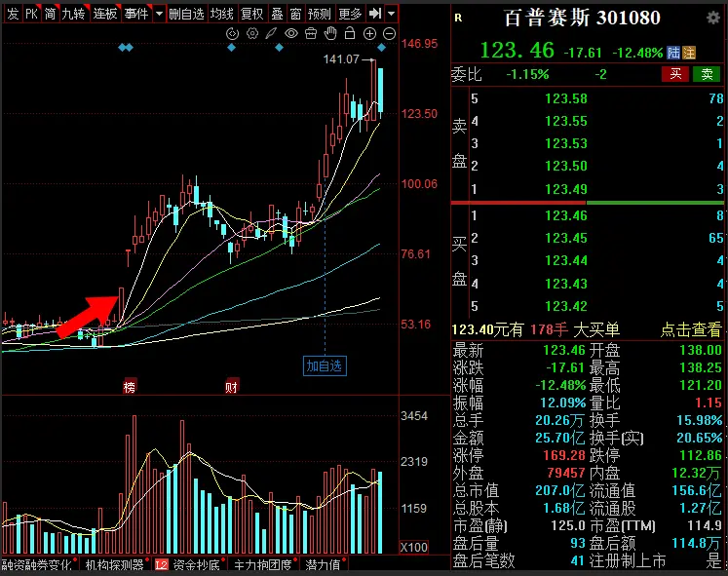This screenshot has width=728, height=576.
Task: Toggle the eye visibility icon on chart
Action: pos(291,33)
